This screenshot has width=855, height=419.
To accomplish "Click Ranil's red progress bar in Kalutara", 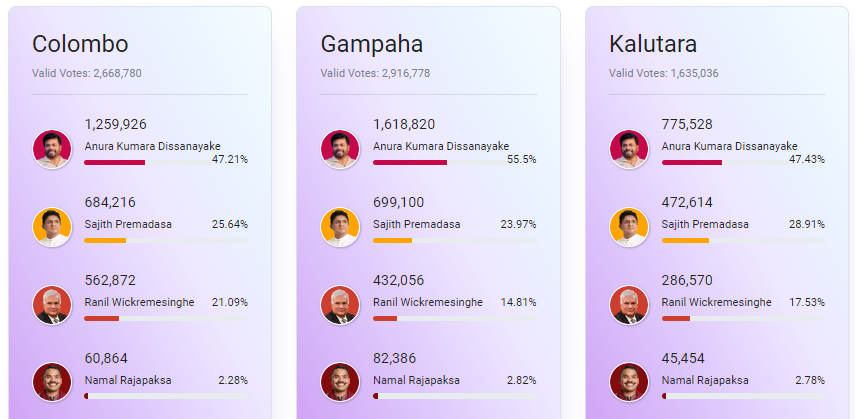I will pyautogui.click(x=676, y=318).
